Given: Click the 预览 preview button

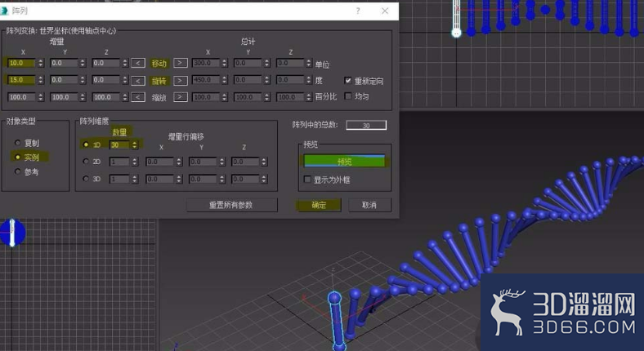Looking at the screenshot, I should 344,161.
